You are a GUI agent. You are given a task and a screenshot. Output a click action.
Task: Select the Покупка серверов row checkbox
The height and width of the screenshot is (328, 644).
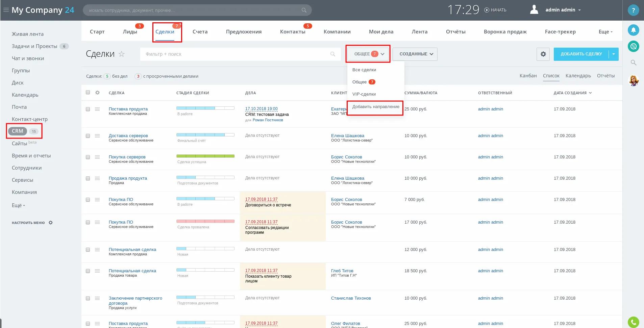click(x=88, y=157)
